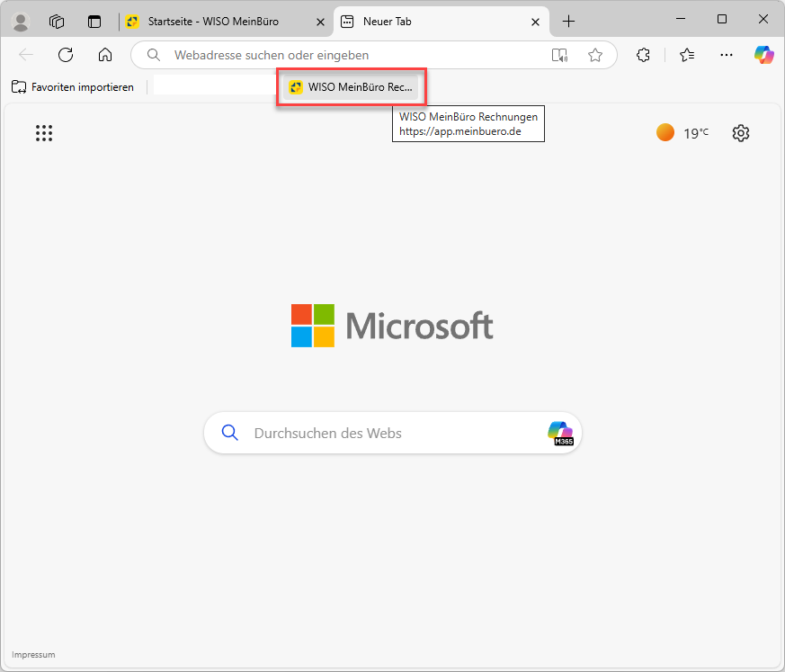This screenshot has height=672, width=785.
Task: Go back with the back arrow
Action: point(26,55)
